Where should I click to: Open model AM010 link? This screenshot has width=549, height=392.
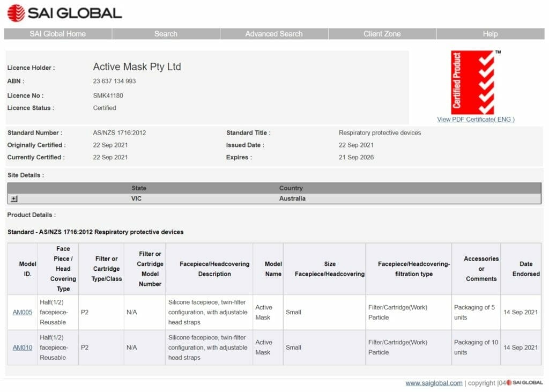pos(23,347)
